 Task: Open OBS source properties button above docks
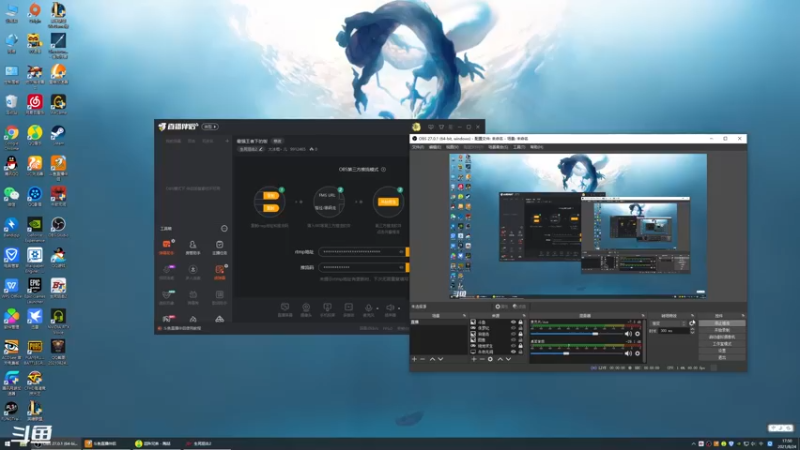(501, 307)
